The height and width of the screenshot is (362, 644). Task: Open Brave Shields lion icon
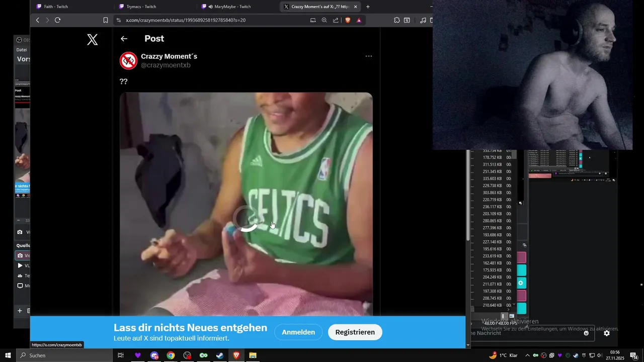pyautogui.click(x=348, y=20)
